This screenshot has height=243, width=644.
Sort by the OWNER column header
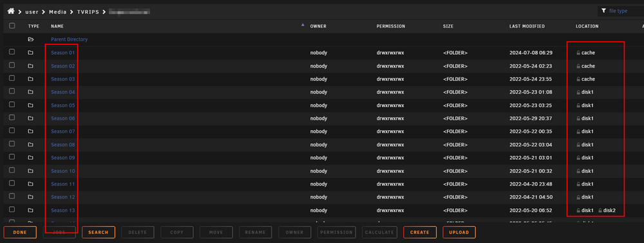tap(318, 26)
